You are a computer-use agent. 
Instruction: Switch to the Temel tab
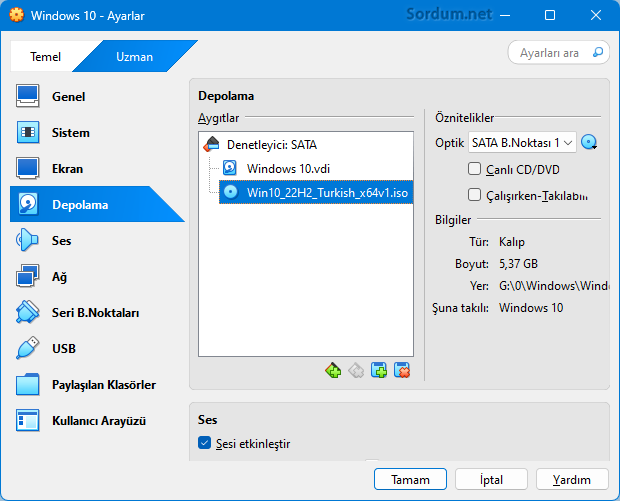[x=45, y=57]
